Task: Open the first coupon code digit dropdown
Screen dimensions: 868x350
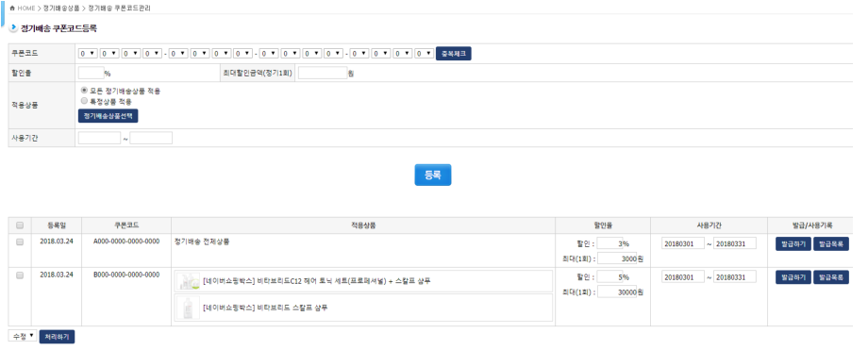Action: click(x=88, y=54)
